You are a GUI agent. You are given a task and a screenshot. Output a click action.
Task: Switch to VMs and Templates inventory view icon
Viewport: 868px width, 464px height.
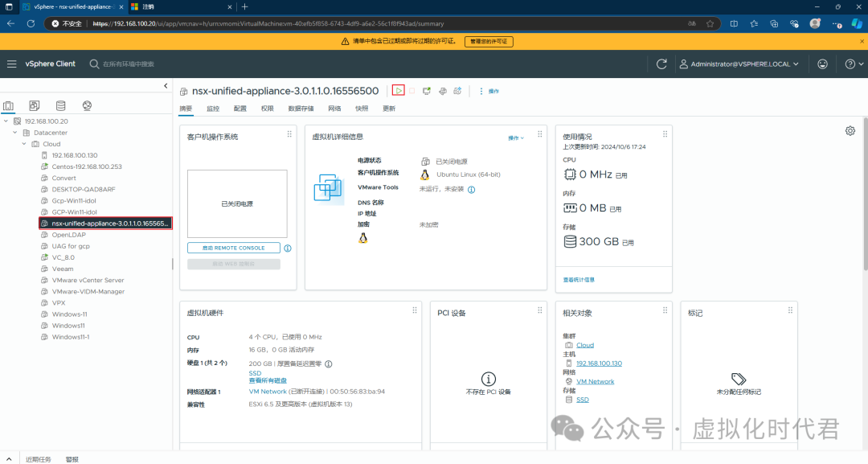pyautogui.click(x=35, y=105)
